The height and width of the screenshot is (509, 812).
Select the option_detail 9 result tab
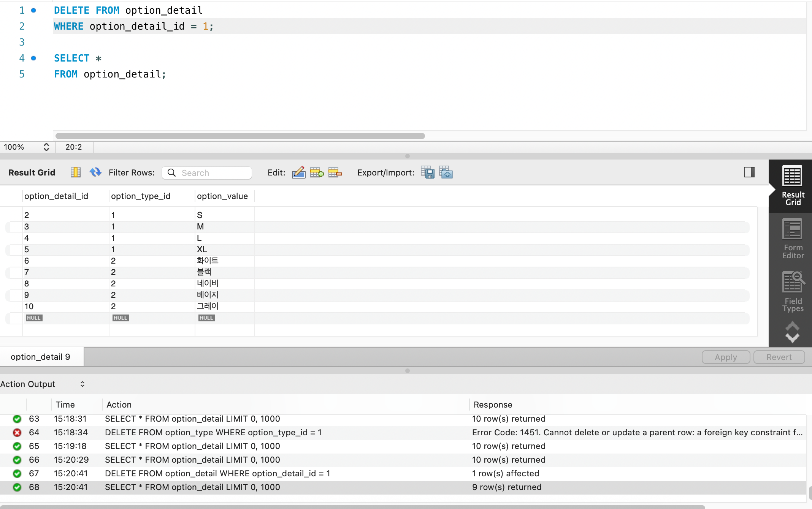pos(41,357)
